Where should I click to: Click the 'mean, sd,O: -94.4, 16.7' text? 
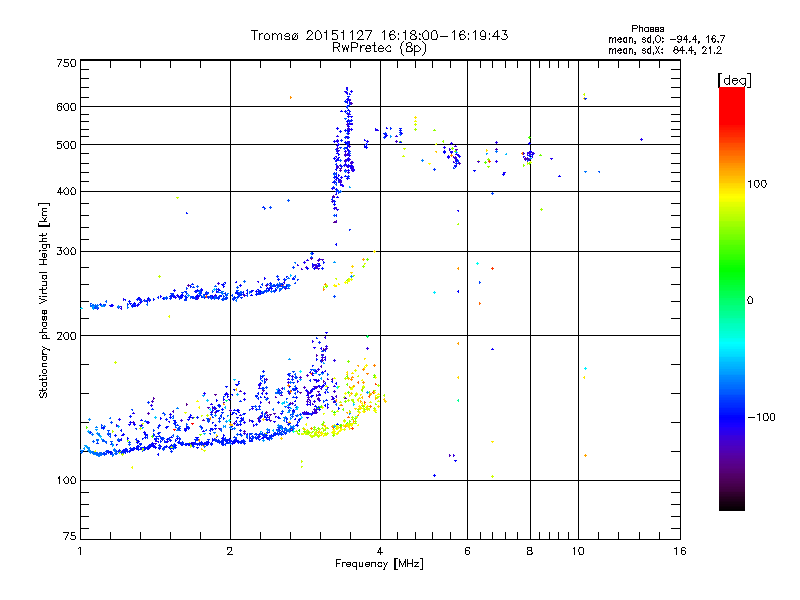click(666, 39)
